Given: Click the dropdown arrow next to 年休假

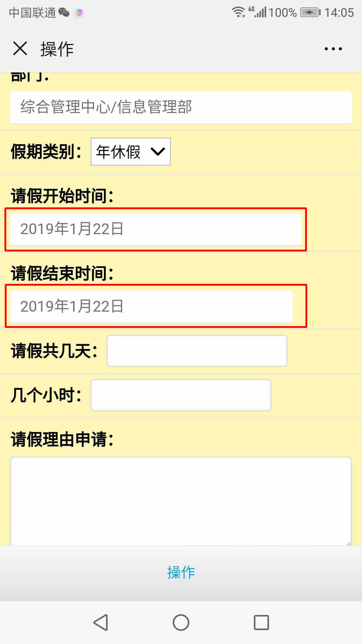Looking at the screenshot, I should coord(158,152).
